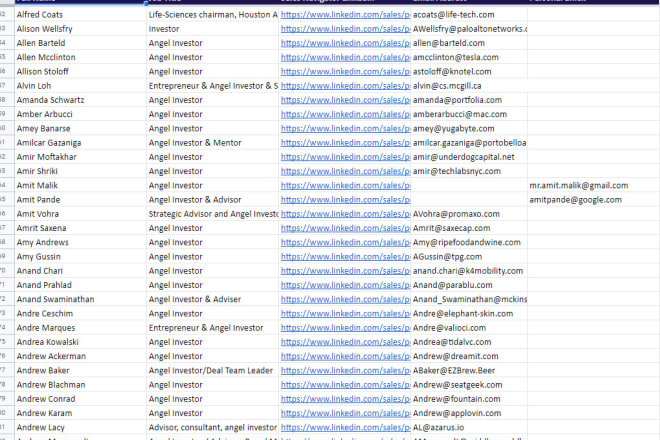Select the amey@yugabyte.com email cell
The image size is (660, 440).
pyautogui.click(x=469, y=129)
